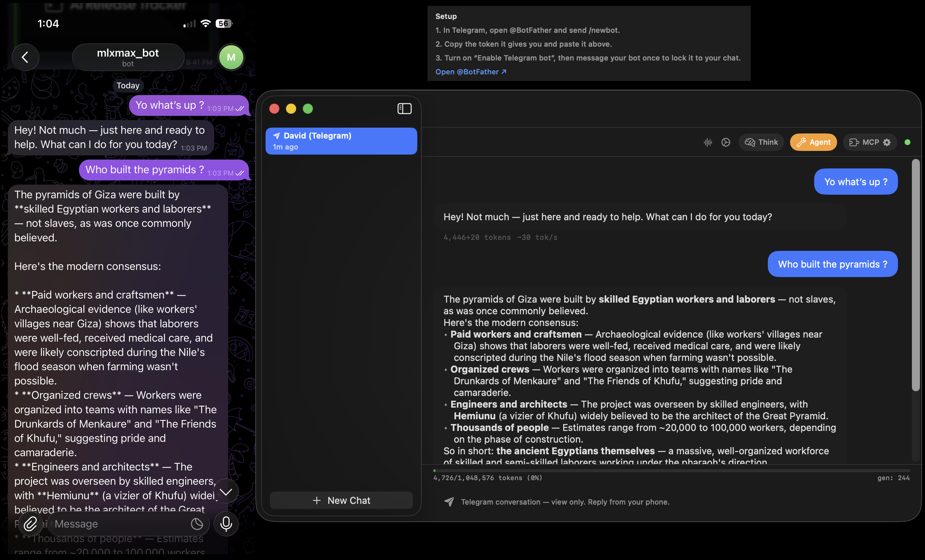Toggle Agent mode
925x560 pixels.
click(813, 142)
